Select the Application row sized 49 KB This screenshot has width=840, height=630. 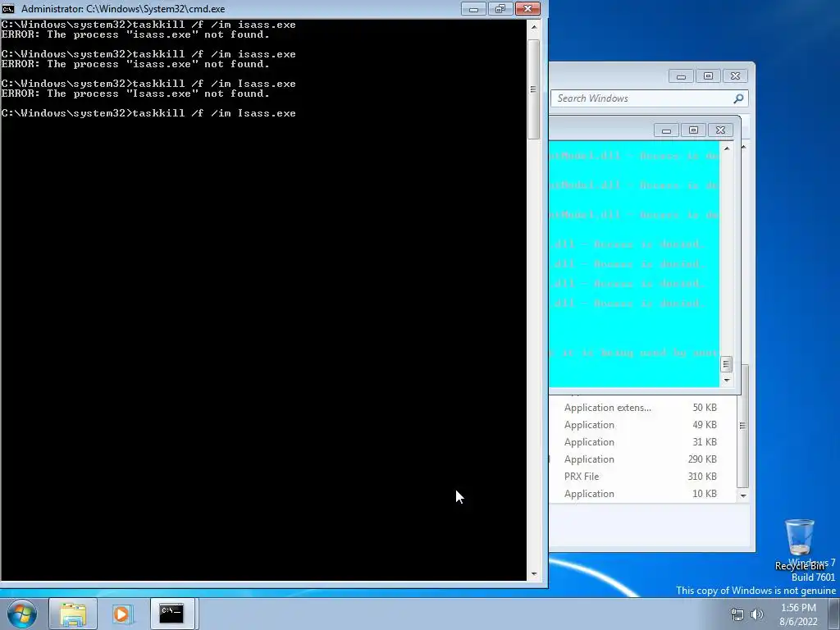point(640,425)
